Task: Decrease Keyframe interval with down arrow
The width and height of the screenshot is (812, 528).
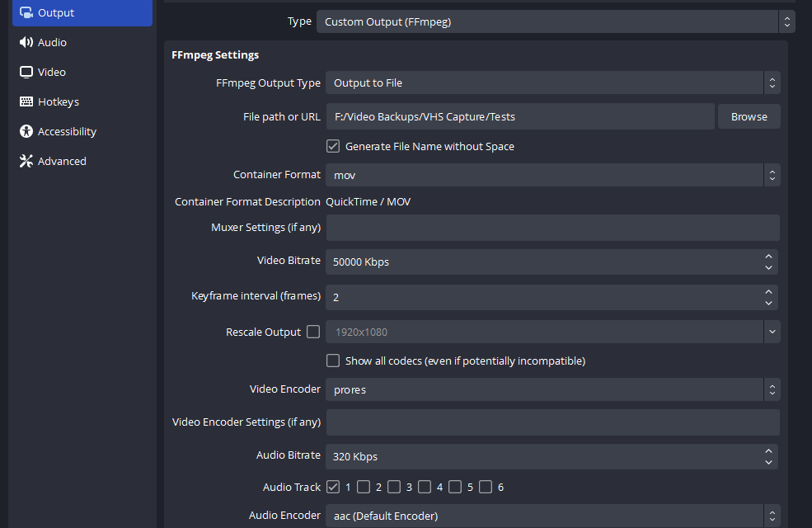Action: click(x=768, y=302)
